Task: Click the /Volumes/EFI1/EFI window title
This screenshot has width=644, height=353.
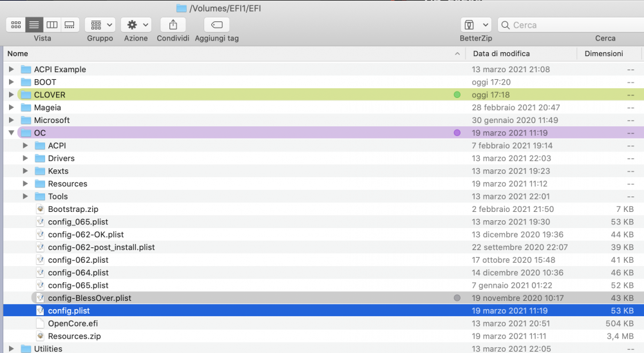Action: [225, 8]
